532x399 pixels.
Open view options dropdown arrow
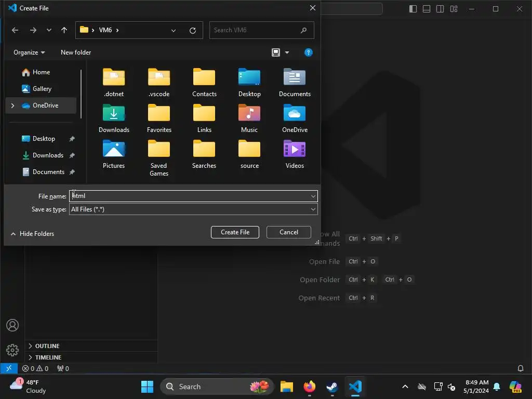tap(287, 52)
